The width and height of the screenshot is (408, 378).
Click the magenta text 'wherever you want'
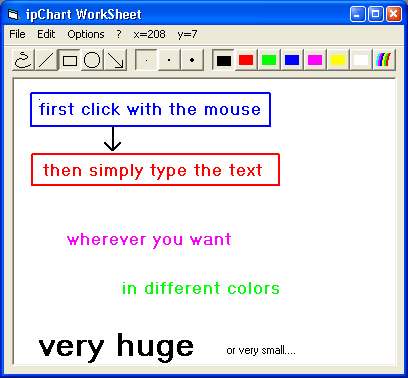(x=149, y=240)
